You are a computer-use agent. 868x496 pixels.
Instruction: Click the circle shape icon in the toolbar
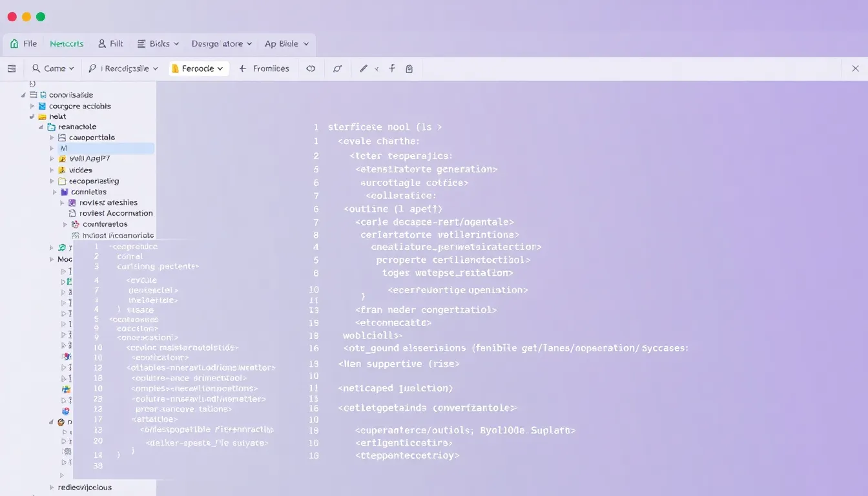(x=338, y=68)
